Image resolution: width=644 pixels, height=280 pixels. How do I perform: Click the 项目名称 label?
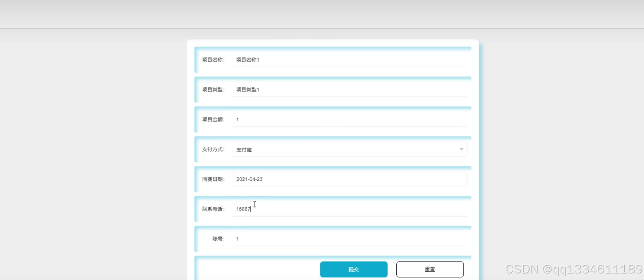pyautogui.click(x=213, y=60)
